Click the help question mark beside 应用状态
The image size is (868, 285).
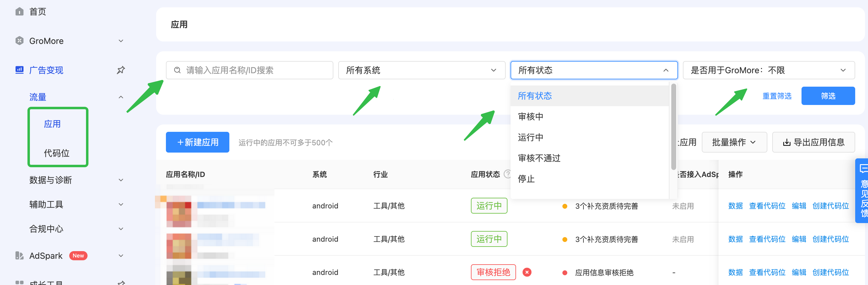tap(507, 174)
